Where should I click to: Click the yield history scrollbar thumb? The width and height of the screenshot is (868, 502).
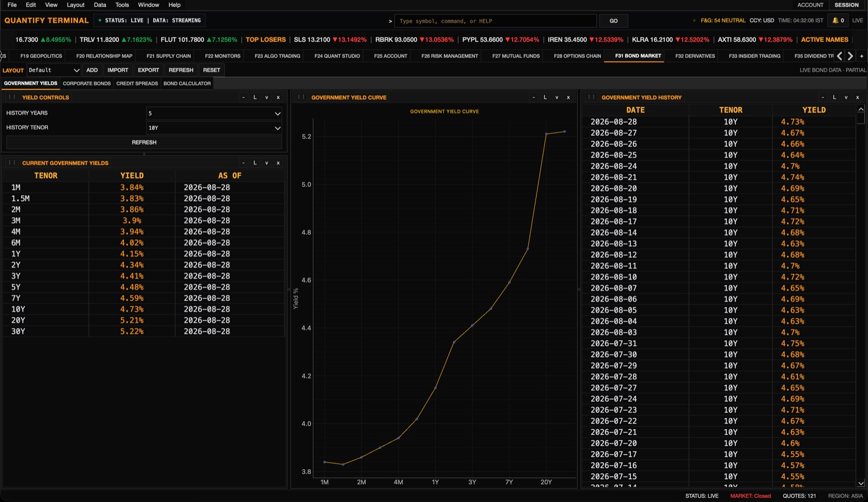pos(861,118)
